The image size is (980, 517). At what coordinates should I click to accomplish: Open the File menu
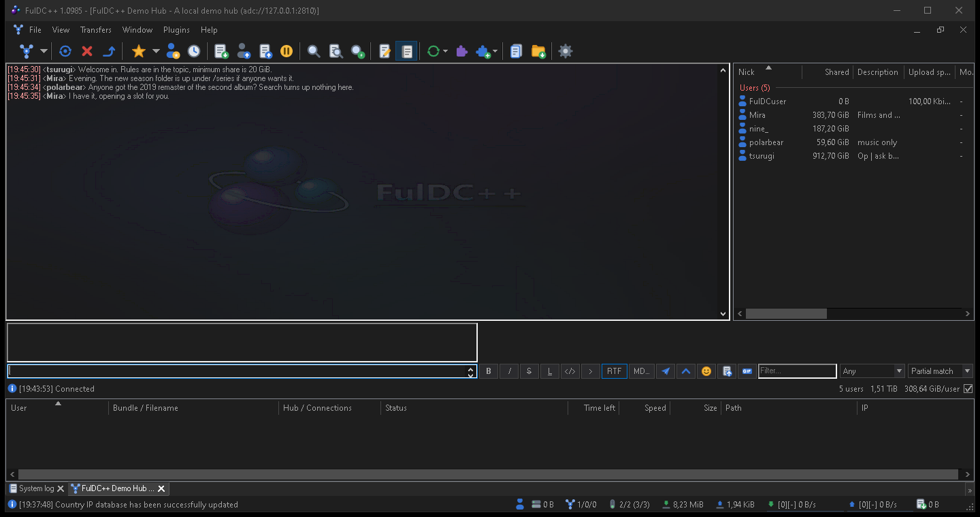35,30
